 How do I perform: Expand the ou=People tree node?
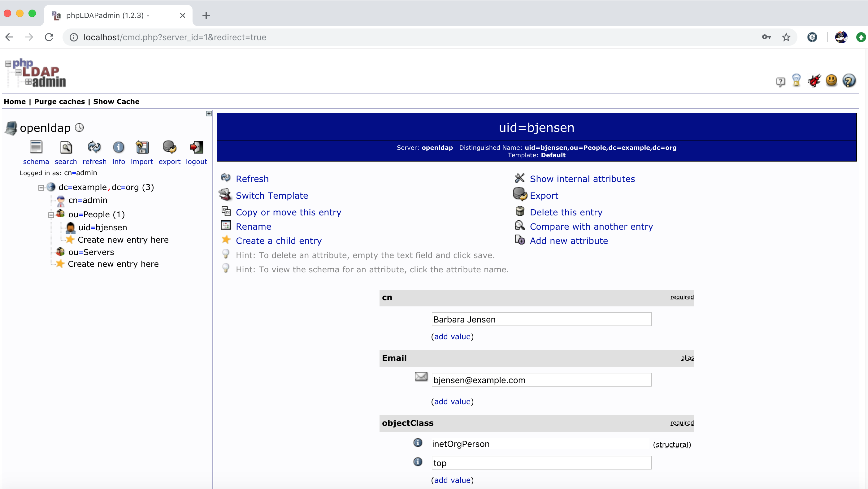coord(51,214)
